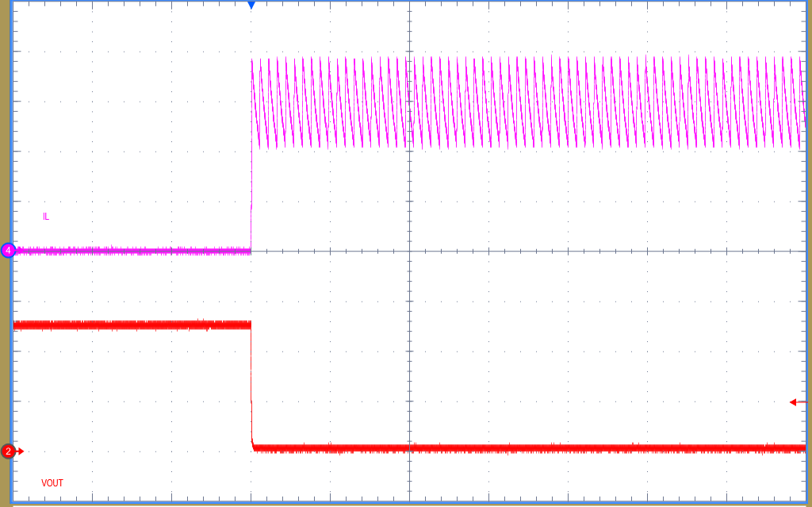
Task: Click the blue trigger position triangle
Action: [251, 6]
